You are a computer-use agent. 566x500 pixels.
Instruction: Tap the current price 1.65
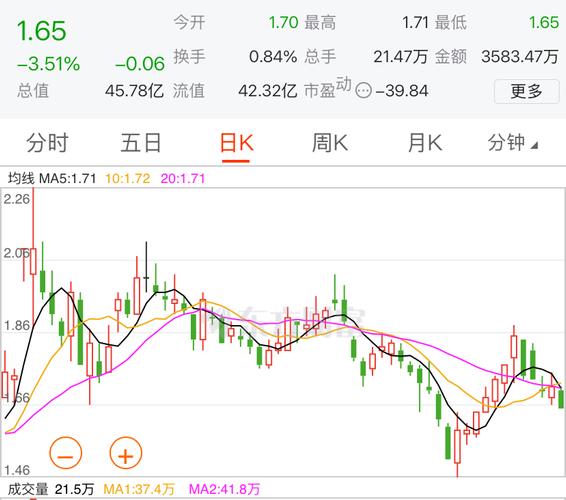[42, 31]
